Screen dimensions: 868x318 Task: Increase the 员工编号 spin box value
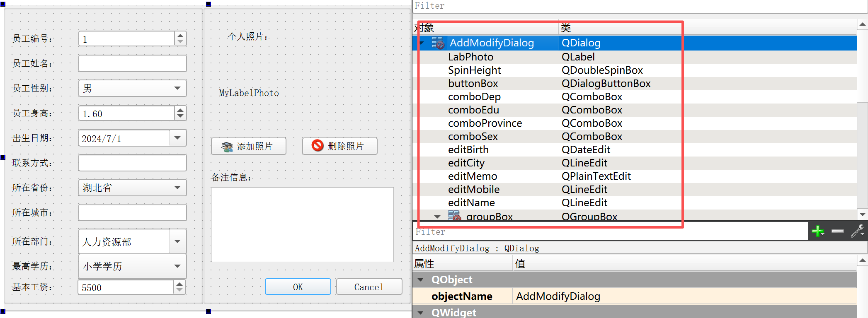point(180,36)
